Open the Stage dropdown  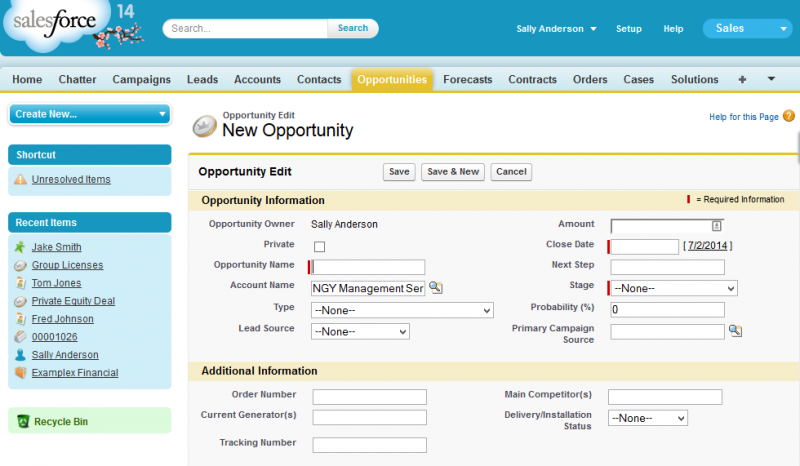(x=674, y=288)
